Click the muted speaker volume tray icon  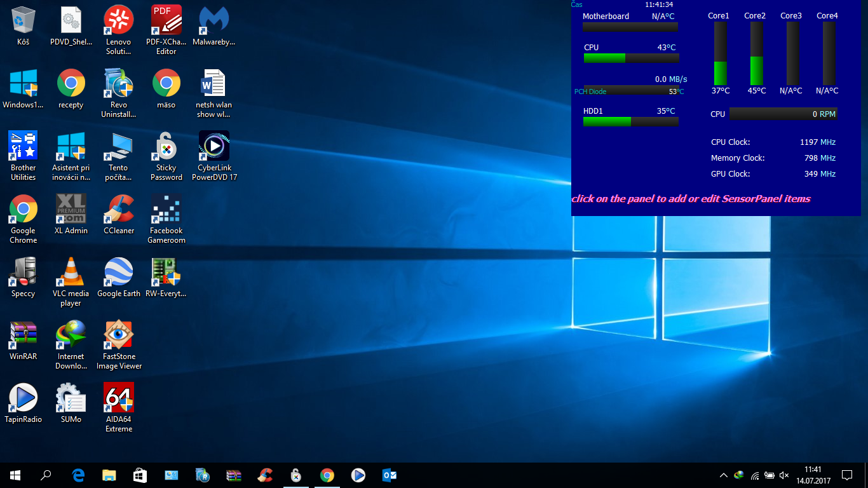784,475
